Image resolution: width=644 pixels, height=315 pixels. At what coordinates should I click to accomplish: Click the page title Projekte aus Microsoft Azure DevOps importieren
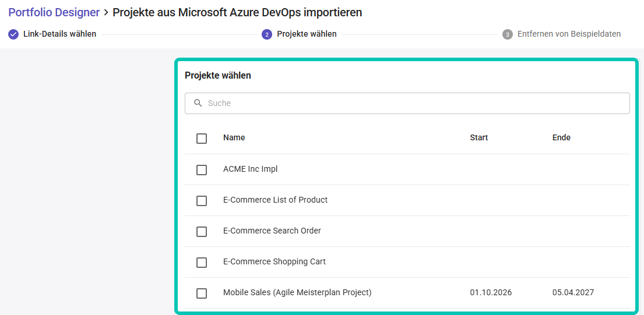237,12
